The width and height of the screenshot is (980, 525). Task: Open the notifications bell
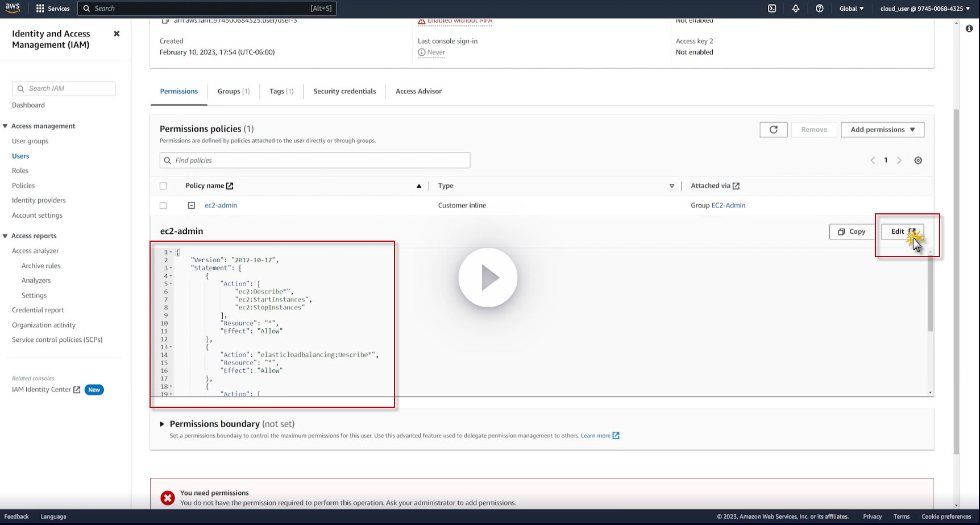(x=796, y=9)
